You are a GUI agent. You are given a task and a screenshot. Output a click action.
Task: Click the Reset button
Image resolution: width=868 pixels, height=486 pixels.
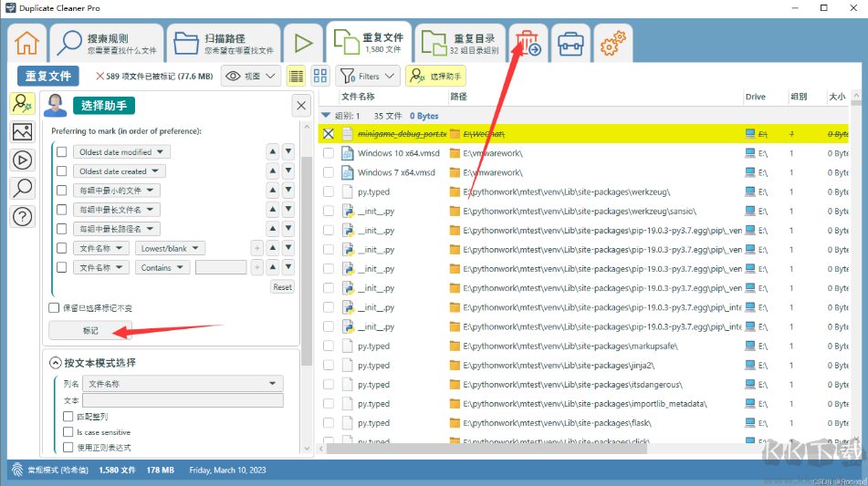point(282,287)
